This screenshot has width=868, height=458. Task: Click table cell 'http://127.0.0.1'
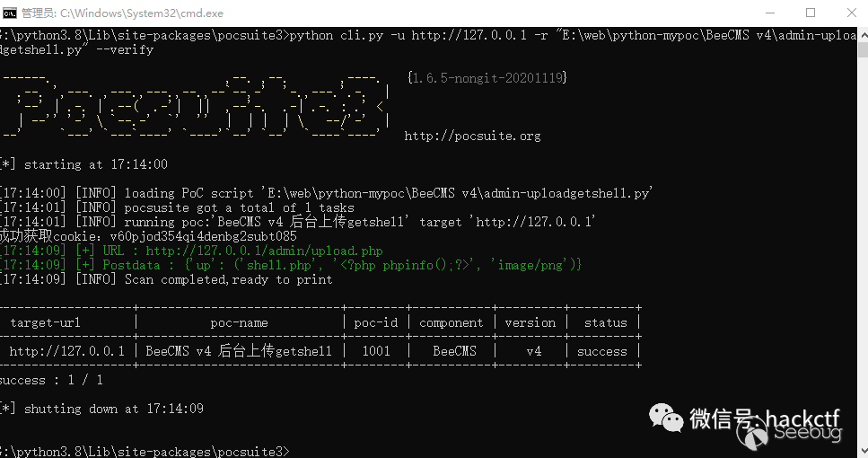click(67, 352)
